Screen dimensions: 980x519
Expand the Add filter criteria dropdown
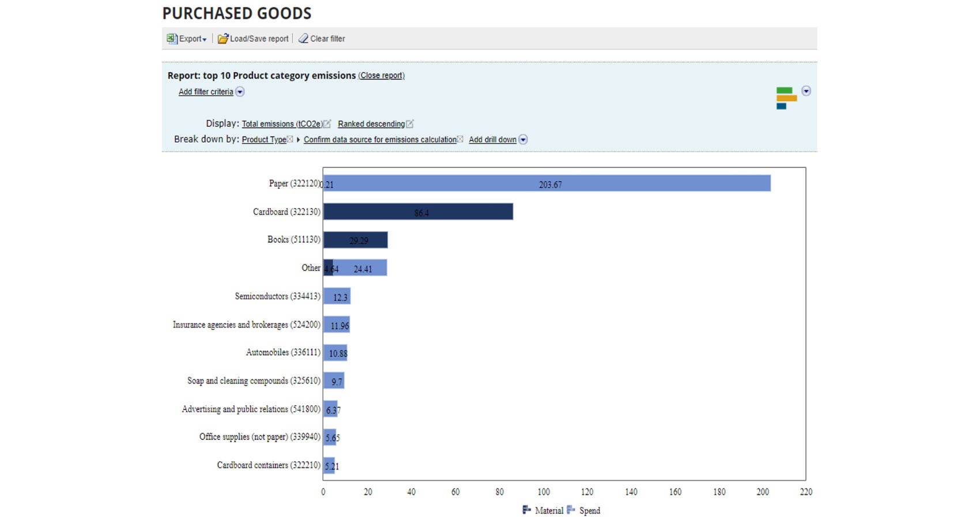(x=240, y=91)
